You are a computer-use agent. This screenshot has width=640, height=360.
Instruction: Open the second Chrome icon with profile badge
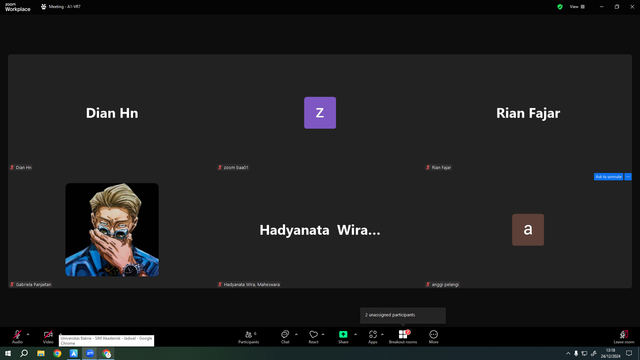107,353
